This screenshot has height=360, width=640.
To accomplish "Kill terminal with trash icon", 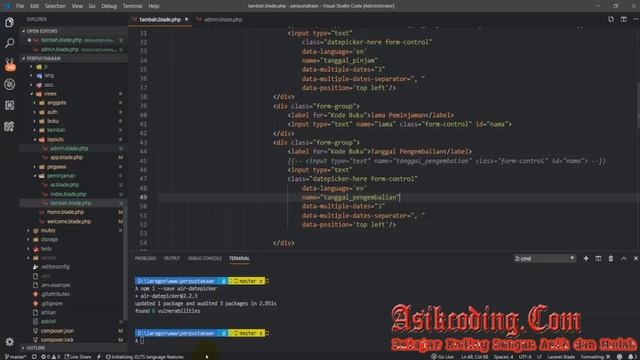I will click(611, 258).
